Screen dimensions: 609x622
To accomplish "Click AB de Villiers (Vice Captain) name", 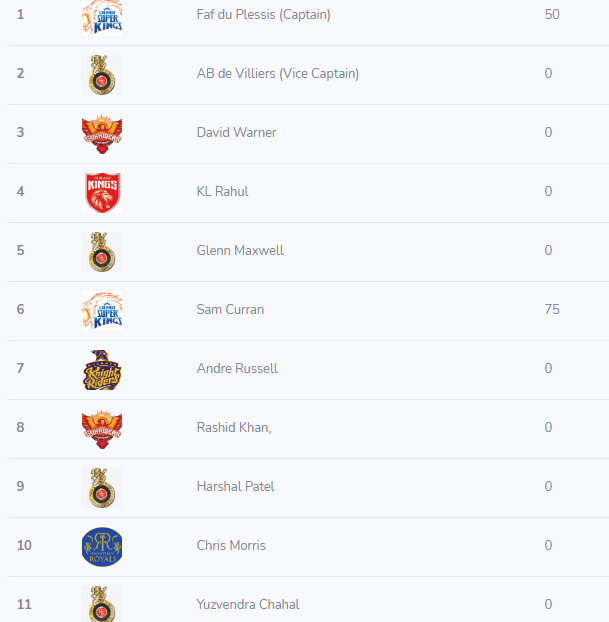I will 278,73.
